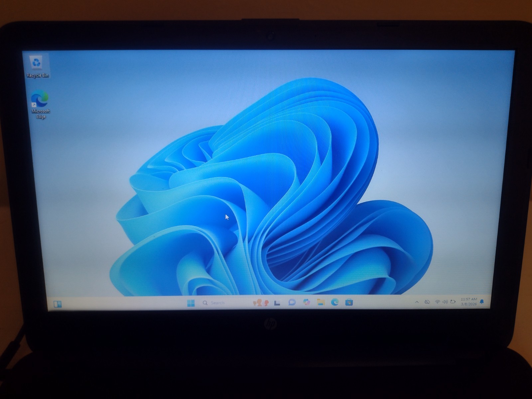The width and height of the screenshot is (532, 399).
Task: Open Microsoft Store from the taskbar
Action: [349, 302]
